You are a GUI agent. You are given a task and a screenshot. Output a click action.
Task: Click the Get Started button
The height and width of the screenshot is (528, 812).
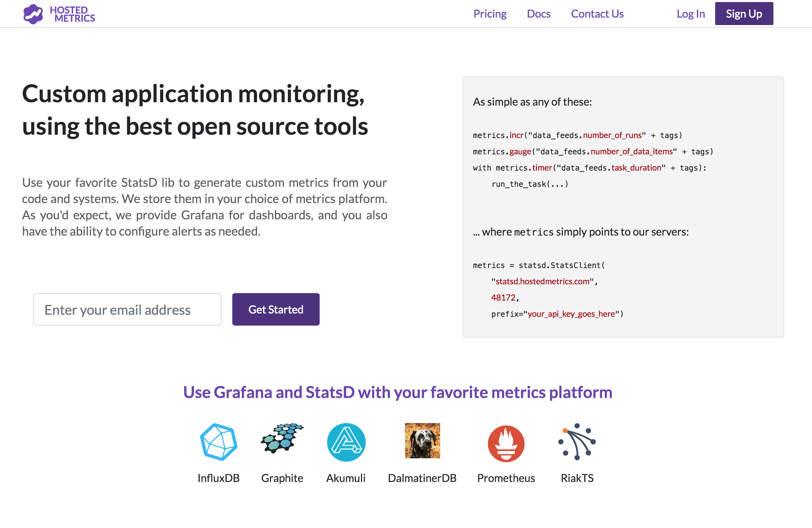(276, 309)
